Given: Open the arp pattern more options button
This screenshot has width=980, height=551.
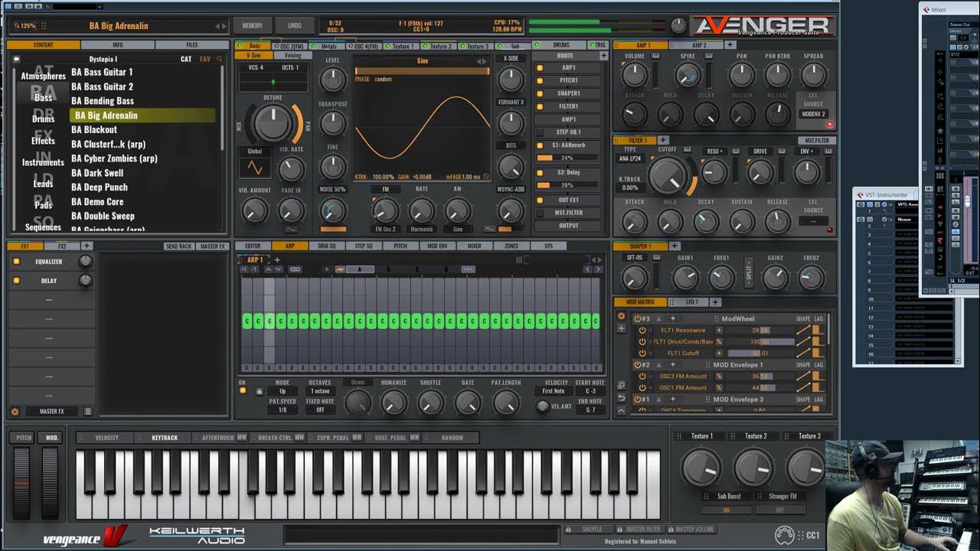Looking at the screenshot, I should [468, 269].
